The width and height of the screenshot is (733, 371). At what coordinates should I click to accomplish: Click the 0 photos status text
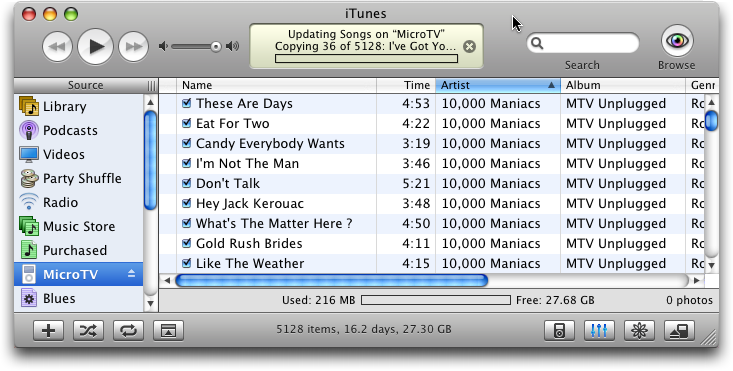(x=690, y=300)
